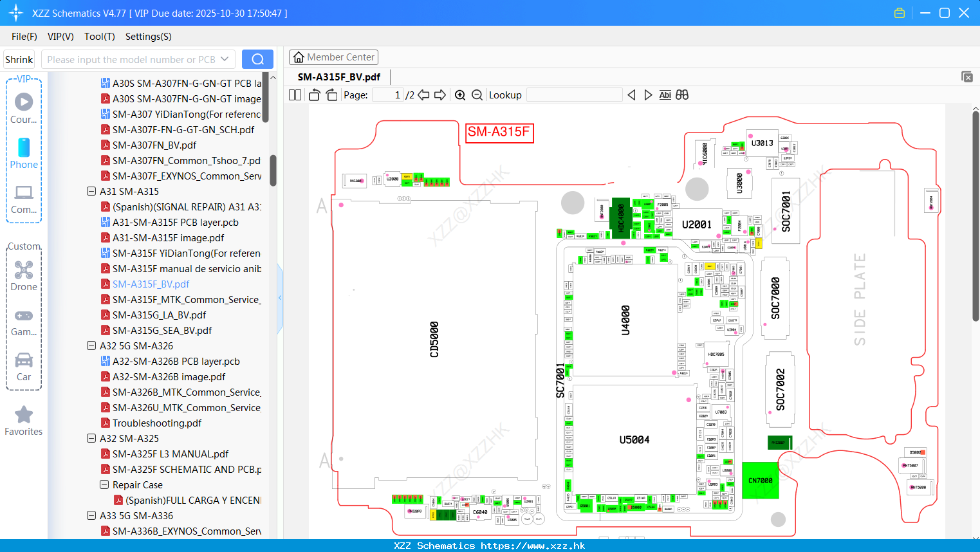Click the home icon in Member Center
The image size is (980, 552).
[299, 57]
